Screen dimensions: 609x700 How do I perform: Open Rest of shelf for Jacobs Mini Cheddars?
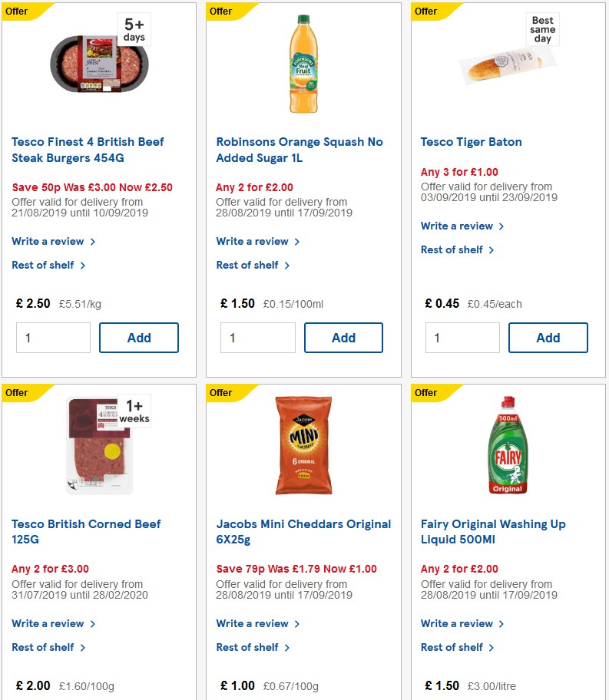[x=248, y=647]
